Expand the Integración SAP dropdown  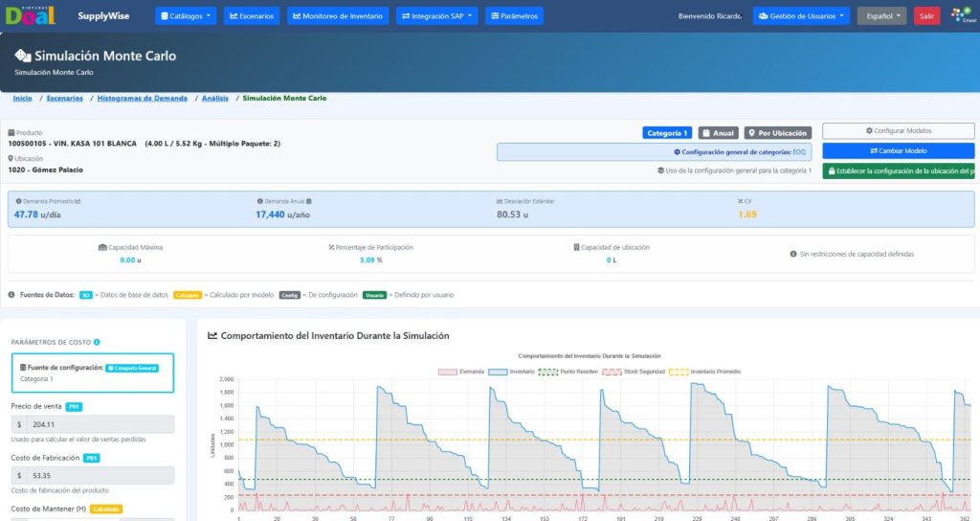point(435,16)
